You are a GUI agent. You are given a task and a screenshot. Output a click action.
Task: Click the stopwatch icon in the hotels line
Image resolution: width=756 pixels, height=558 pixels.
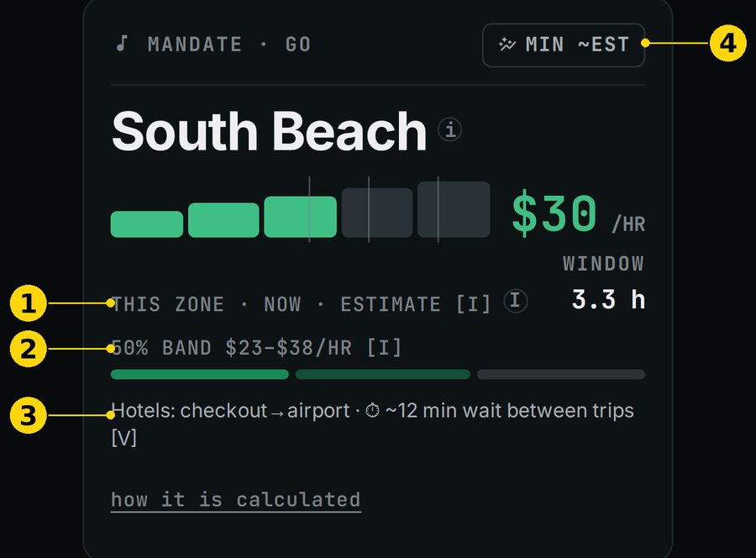(372, 411)
